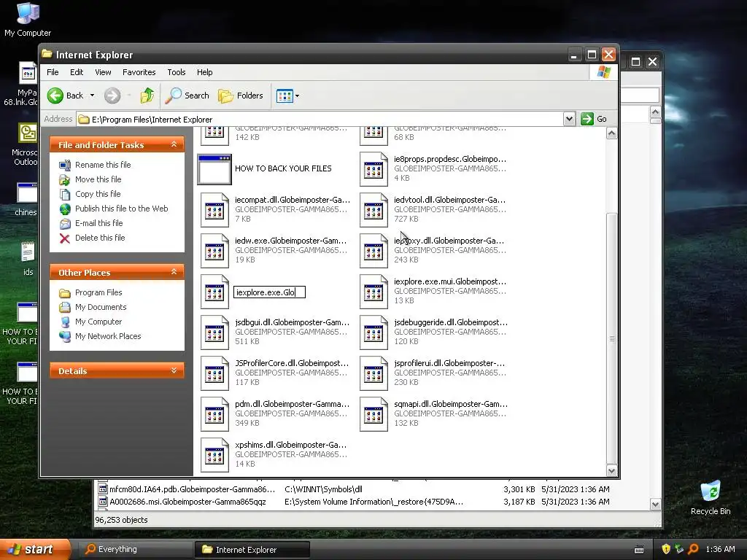Select the jsdebuggeride.dll file icon
Screen dimensions: 747x560
click(x=373, y=332)
